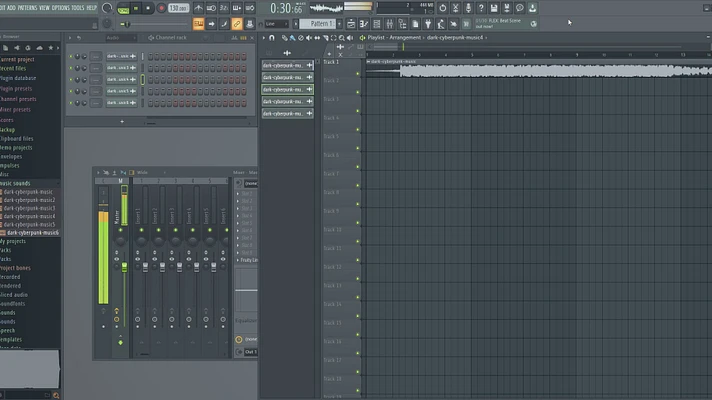Select the Playlist mute tool

coord(309,38)
